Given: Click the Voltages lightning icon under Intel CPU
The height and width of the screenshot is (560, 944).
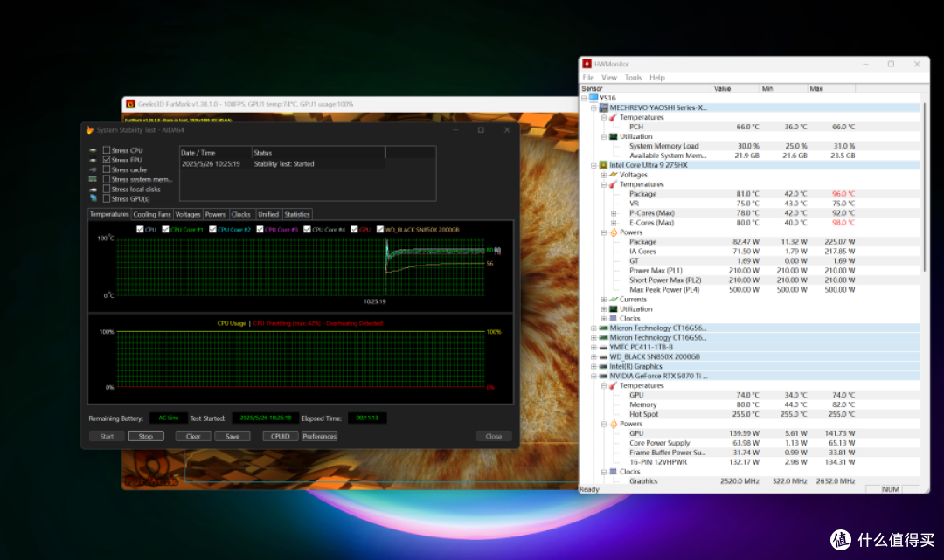Looking at the screenshot, I should coord(614,175).
